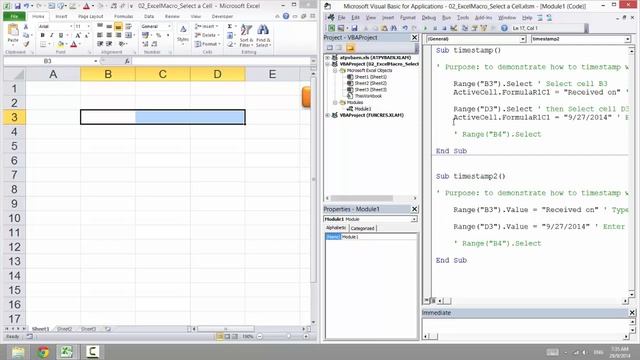
Task: Close the Project - VBAProject pane
Action: point(414,38)
